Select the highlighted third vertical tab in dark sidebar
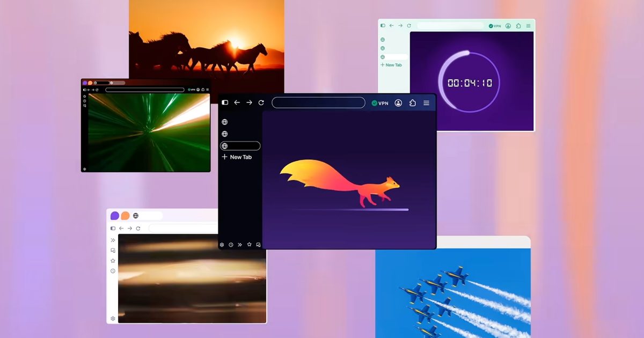Image resolution: width=644 pixels, height=338 pixels. (x=240, y=146)
